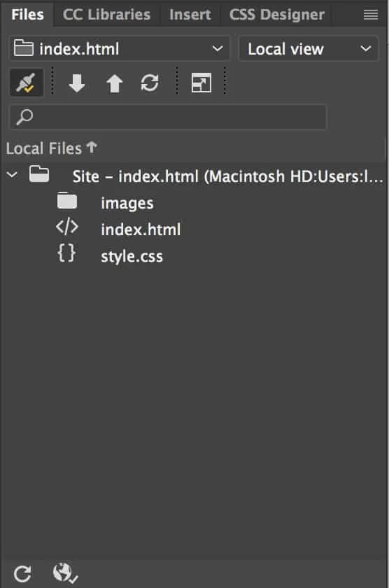This screenshot has width=389, height=588.
Task: Switch to the Insert tab
Action: click(190, 15)
